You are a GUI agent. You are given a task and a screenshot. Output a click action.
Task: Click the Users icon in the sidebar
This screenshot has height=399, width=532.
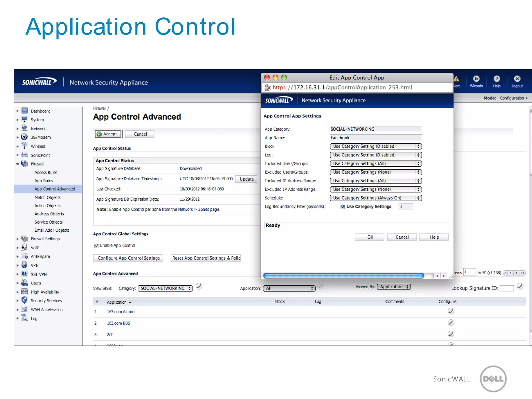24,283
